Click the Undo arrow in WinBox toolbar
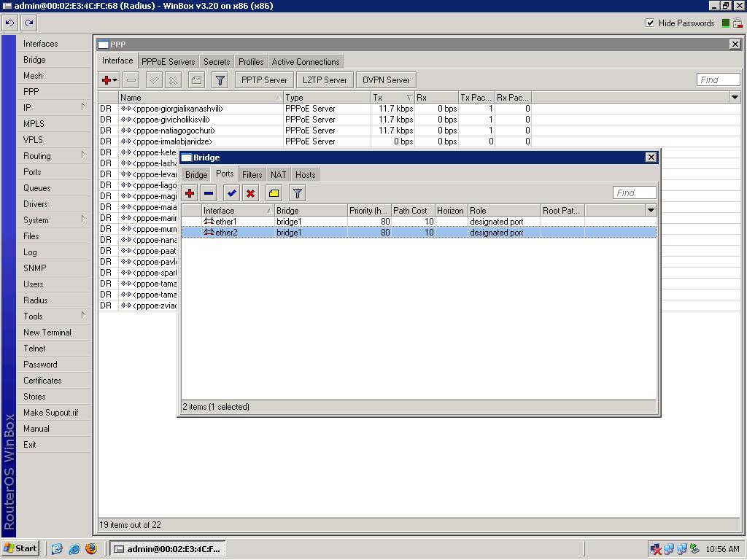Screen dimensions: 747x560 tap(10, 23)
